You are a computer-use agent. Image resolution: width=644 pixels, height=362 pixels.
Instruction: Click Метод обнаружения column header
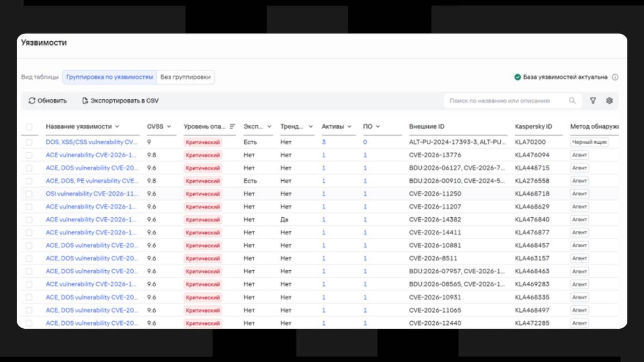point(595,127)
